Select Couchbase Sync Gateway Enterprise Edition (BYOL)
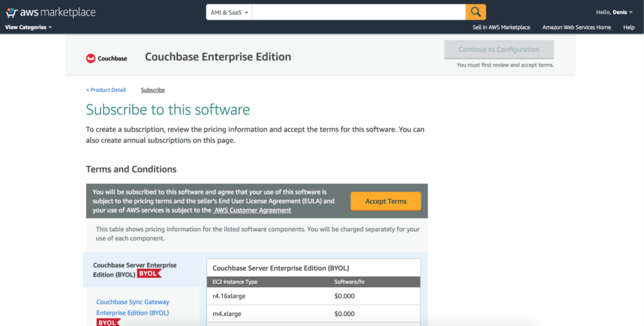Viewport: 644px width, 326px height. tap(133, 307)
